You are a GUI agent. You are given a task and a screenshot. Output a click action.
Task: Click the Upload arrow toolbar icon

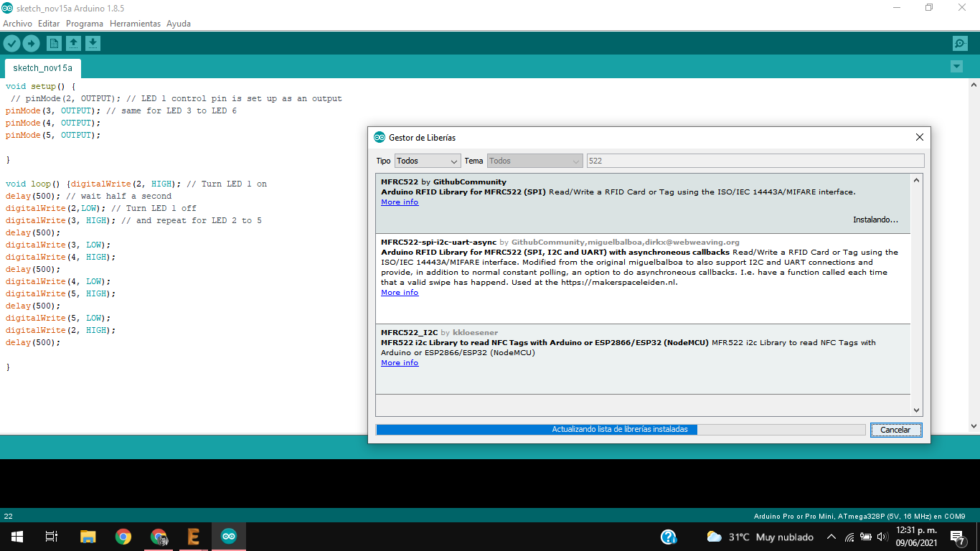[31, 44]
